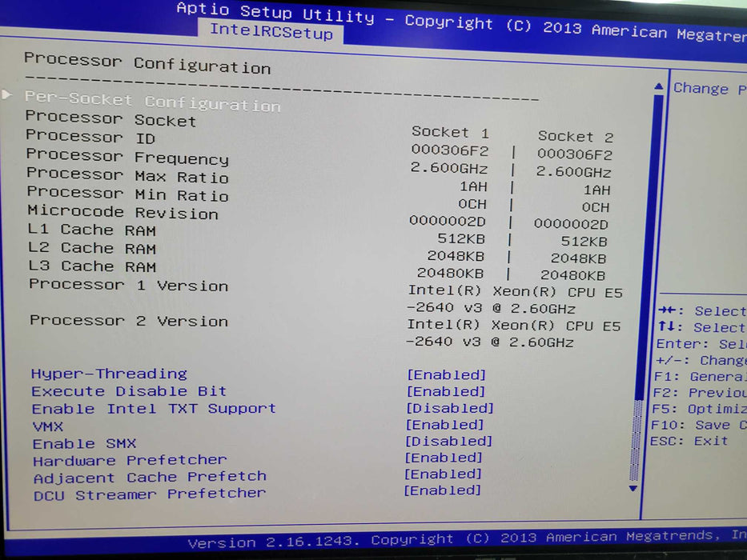Select the Adjacent Cache Prefetch setting
Image resolution: width=747 pixels, height=560 pixels.
tap(150, 478)
